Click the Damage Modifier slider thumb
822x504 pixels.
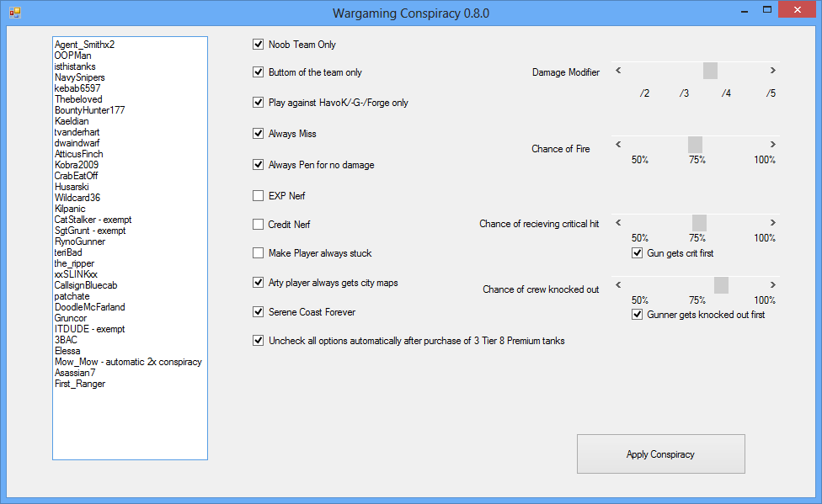(x=710, y=70)
